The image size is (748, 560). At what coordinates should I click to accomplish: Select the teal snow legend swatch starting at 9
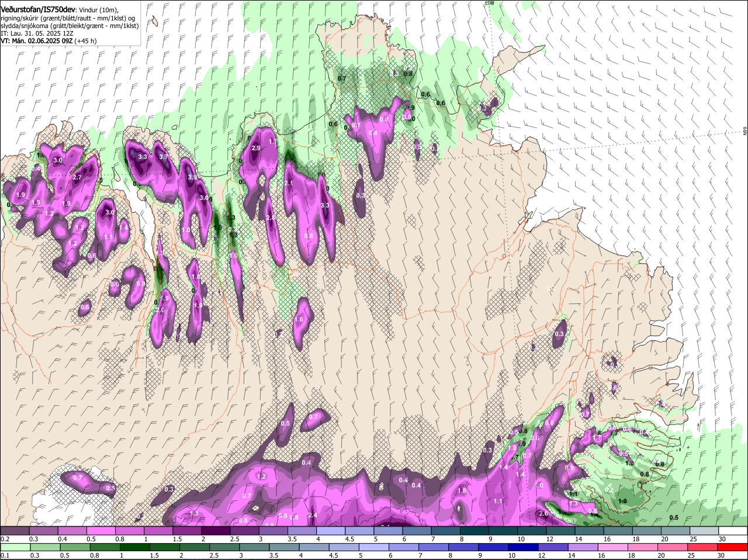(x=503, y=530)
